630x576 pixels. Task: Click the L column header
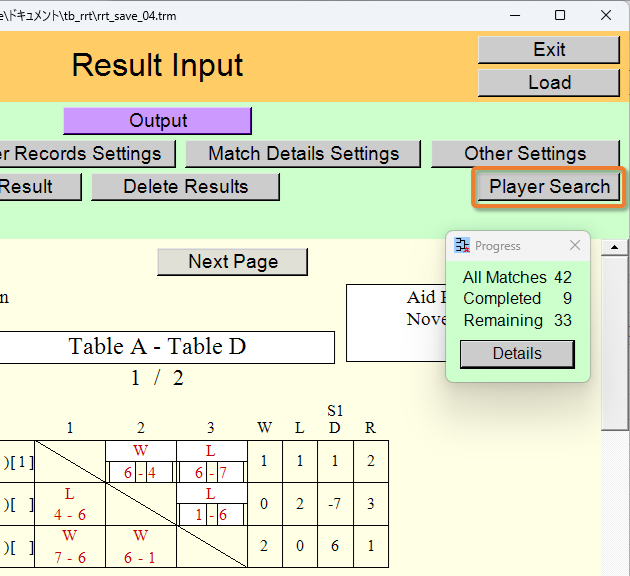(x=300, y=428)
